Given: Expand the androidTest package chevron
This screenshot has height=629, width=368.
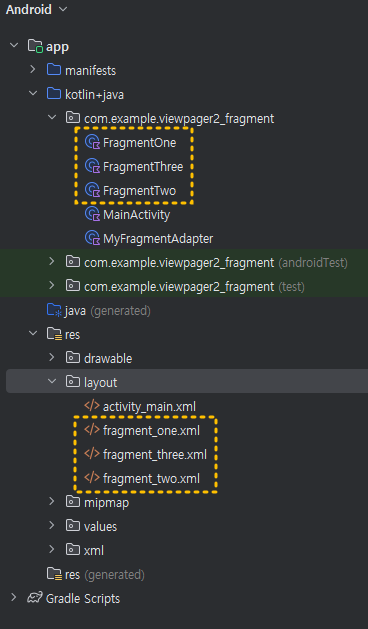Looking at the screenshot, I should click(x=52, y=262).
